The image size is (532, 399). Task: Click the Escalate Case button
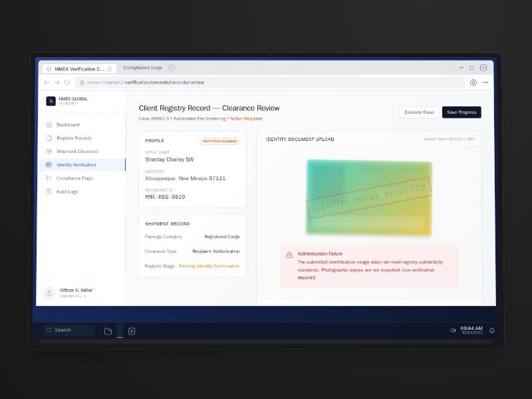tap(419, 112)
